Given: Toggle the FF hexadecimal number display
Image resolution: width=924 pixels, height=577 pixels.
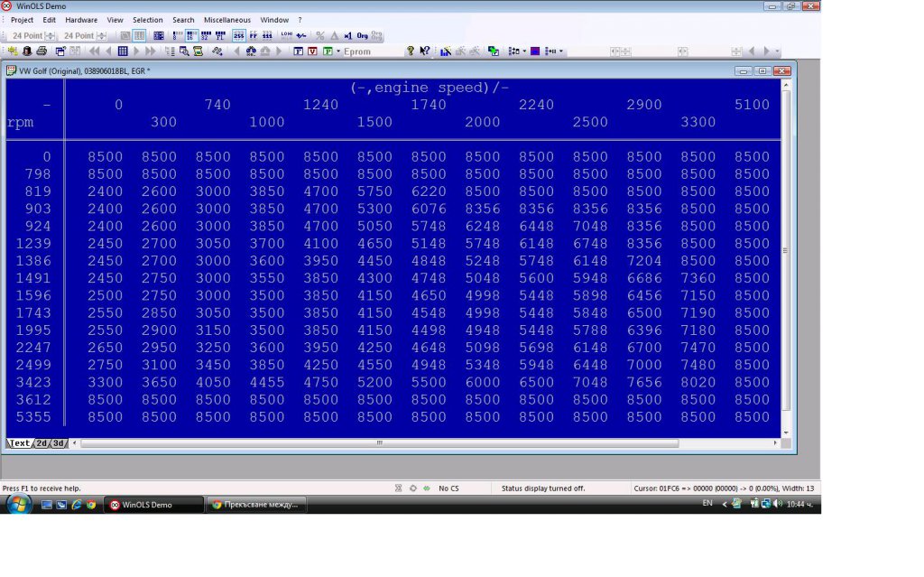Looking at the screenshot, I should 253,36.
